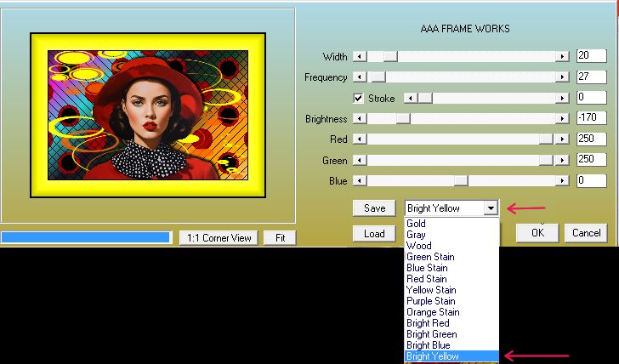The width and height of the screenshot is (619, 364).
Task: Click the Stroke slider left arrow
Action: (x=411, y=98)
